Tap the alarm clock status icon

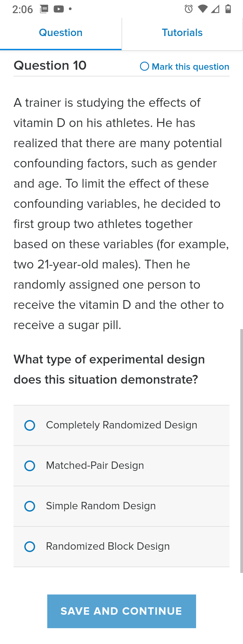(189, 9)
